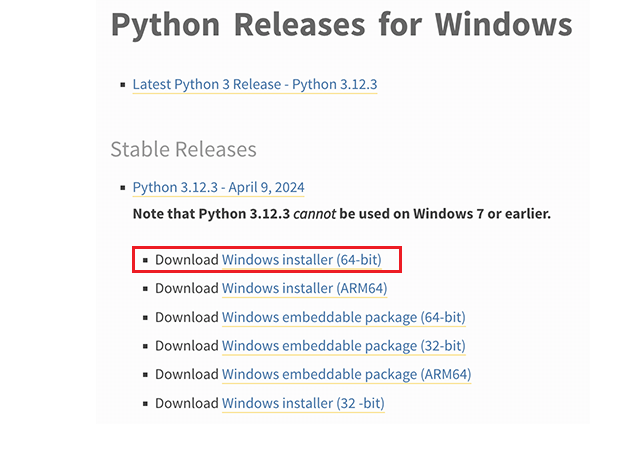Click the bold Windows 7 or earlier note text
638x472 pixels.
pyautogui.click(x=482, y=214)
